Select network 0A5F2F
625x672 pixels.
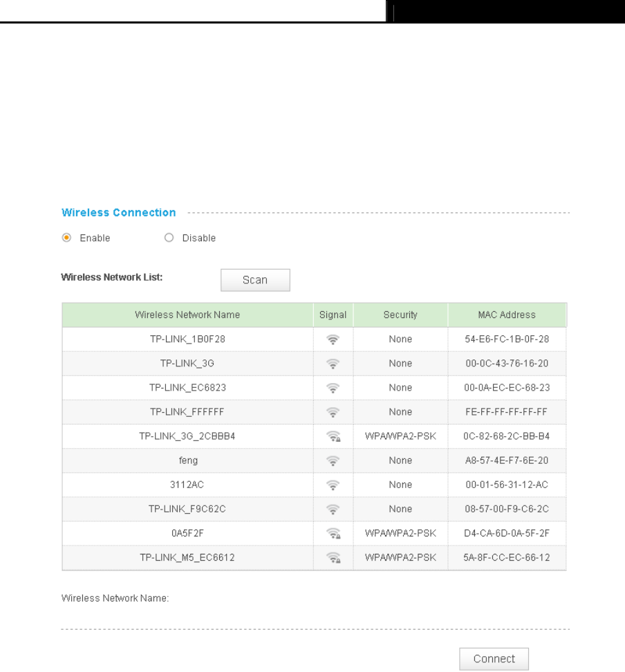[187, 533]
